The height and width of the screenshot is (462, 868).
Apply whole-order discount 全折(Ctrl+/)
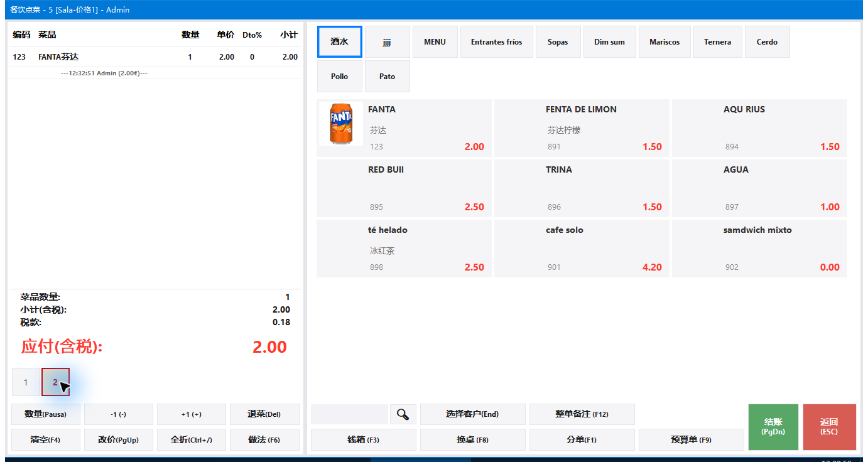point(192,440)
